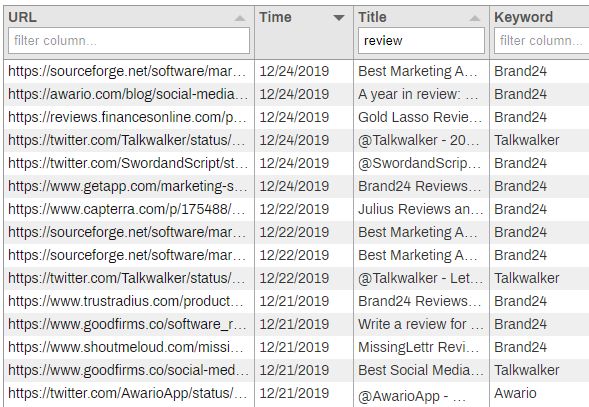This screenshot has height=407, width=589.
Task: Sort by Time descending arrow
Action: click(x=339, y=18)
